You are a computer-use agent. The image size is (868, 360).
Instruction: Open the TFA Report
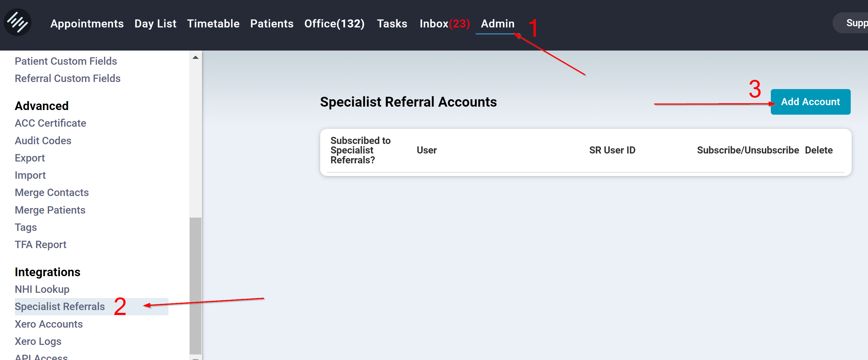point(40,244)
